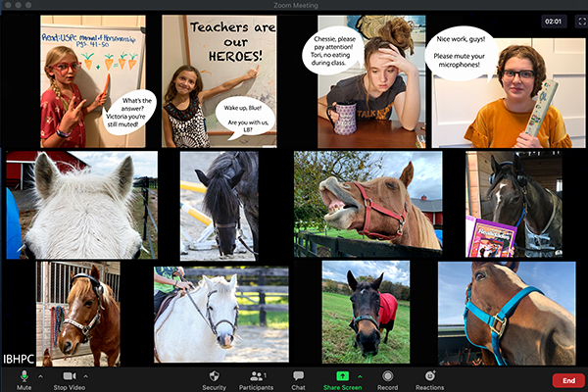588x392 pixels.
Task: Select tile of girl holding purple mug
Action: 371,81
